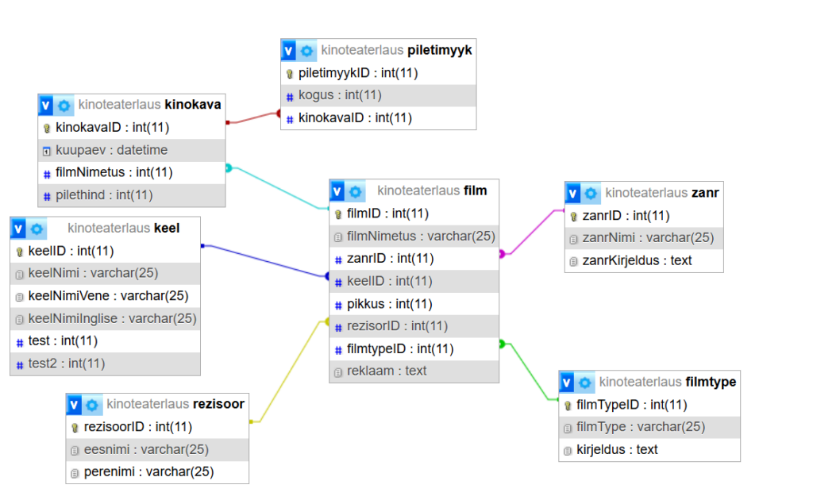The height and width of the screenshot is (504, 813).
Task: Collapse rezisoor table using V expander
Action: (75, 405)
